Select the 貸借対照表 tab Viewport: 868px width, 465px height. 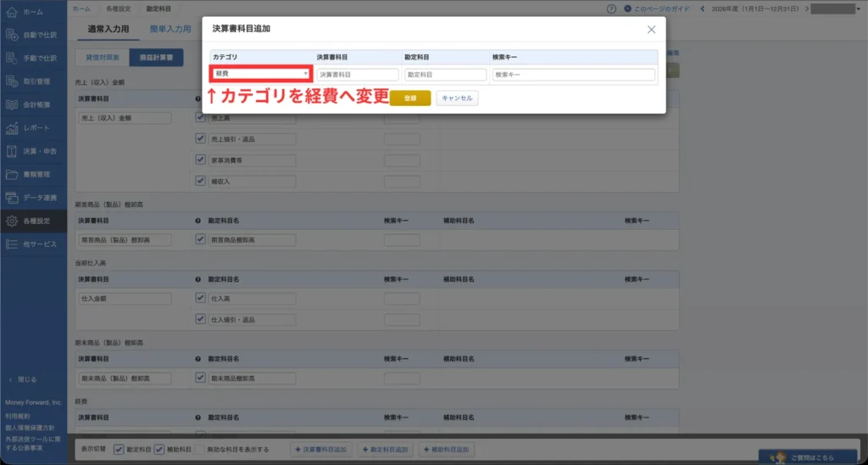[x=103, y=58]
